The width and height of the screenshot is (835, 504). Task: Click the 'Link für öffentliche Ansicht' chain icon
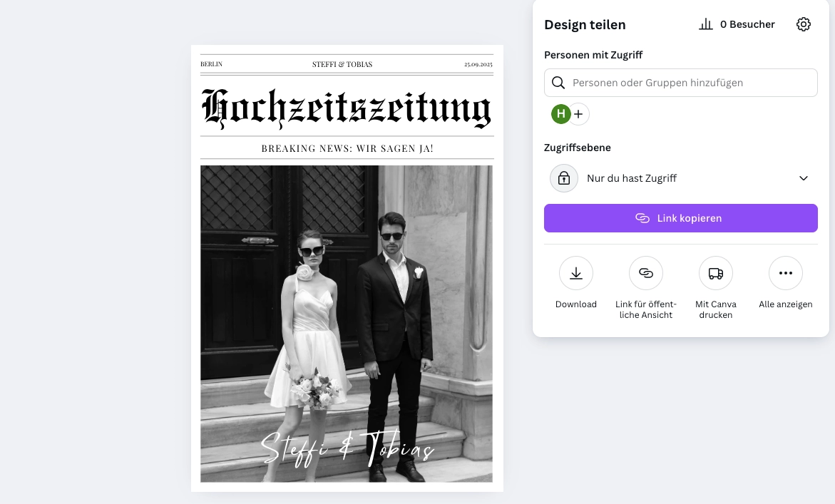pyautogui.click(x=646, y=273)
